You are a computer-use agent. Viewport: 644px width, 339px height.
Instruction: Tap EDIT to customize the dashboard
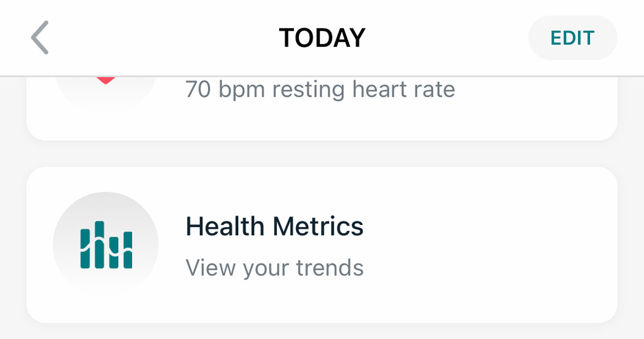click(573, 38)
